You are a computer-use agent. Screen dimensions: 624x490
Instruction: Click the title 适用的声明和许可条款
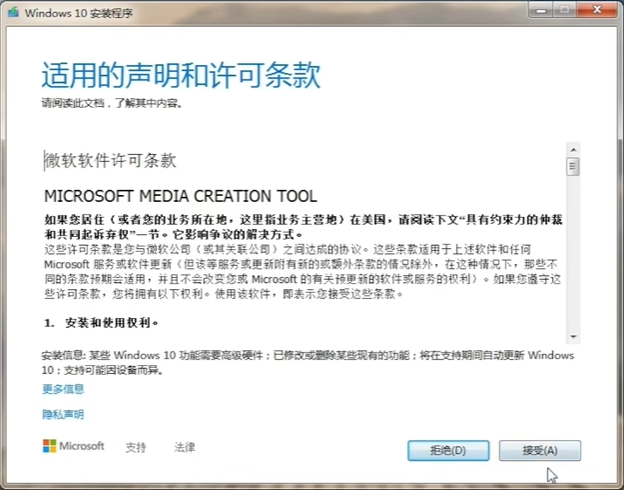coord(181,75)
